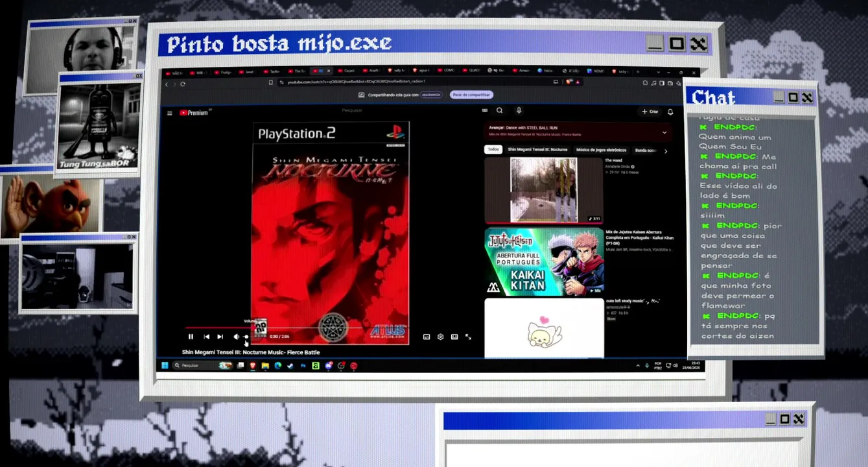
Task: Click chat message 'Me chama aí pra call'
Action: point(738,162)
